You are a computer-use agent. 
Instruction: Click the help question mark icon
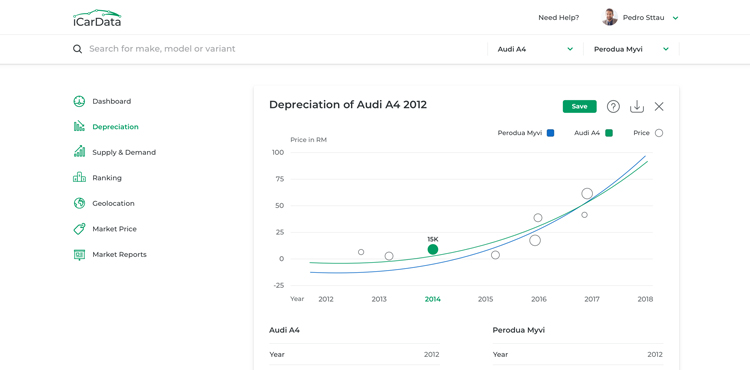(613, 107)
